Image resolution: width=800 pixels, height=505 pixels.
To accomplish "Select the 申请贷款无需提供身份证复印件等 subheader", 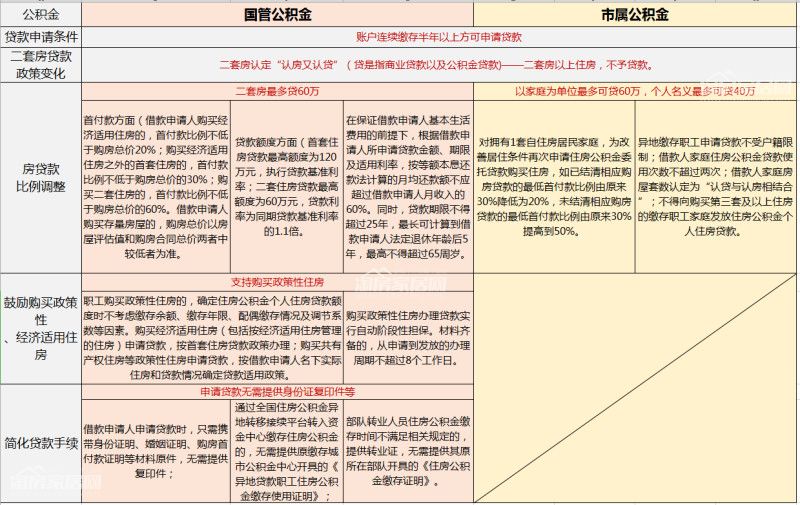I will (x=278, y=392).
